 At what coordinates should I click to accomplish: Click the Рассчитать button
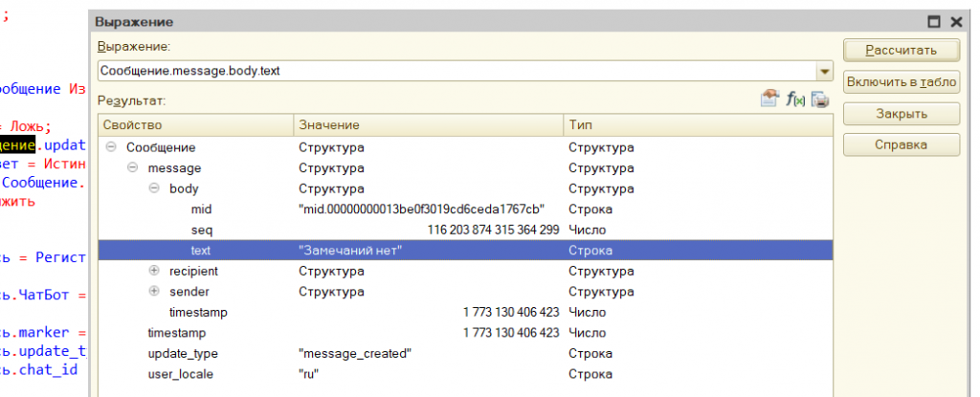click(x=901, y=50)
